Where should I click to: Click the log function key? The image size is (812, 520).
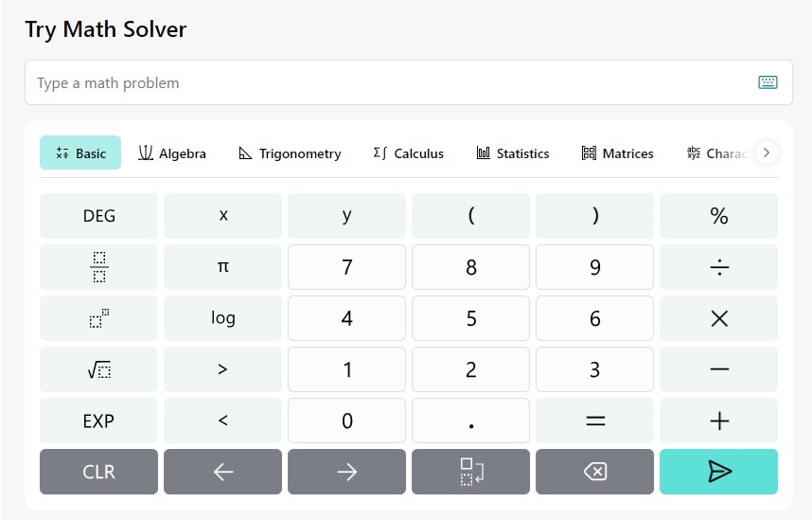coord(222,318)
